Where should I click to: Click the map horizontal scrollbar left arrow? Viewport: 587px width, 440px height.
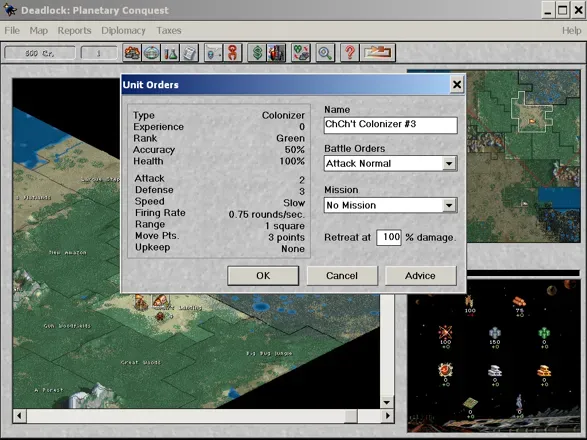click(19, 416)
